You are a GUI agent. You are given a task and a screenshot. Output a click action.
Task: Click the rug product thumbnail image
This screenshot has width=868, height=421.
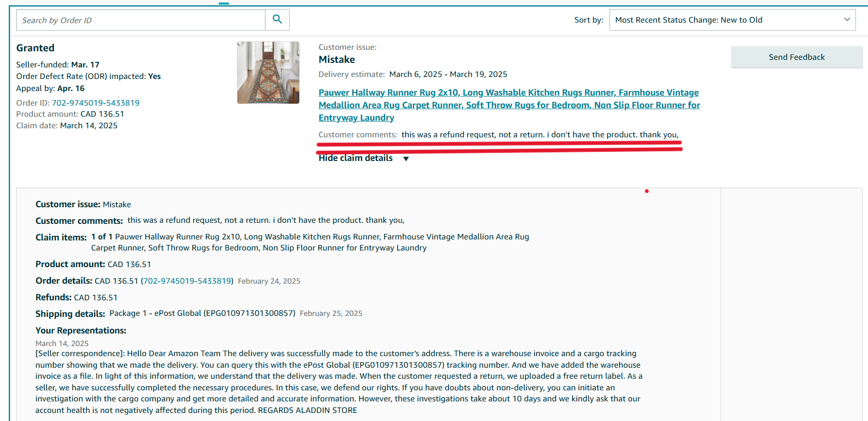[x=268, y=72]
